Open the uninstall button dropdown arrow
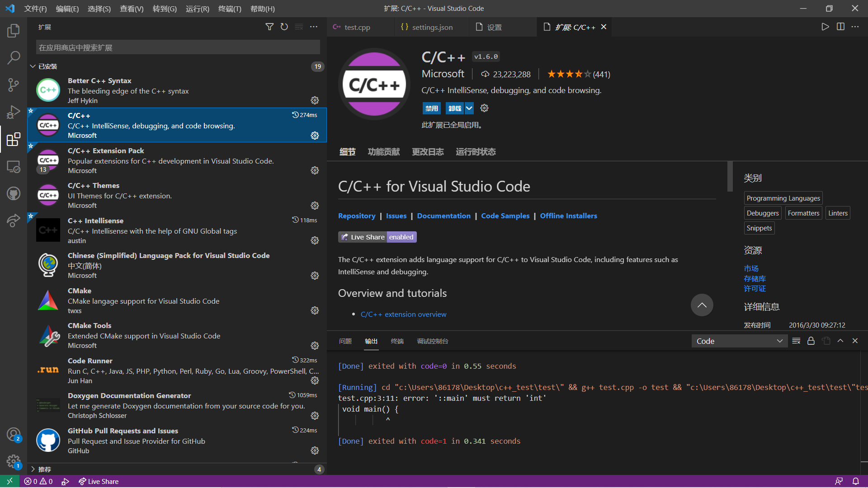This screenshot has height=488, width=868. [x=469, y=108]
